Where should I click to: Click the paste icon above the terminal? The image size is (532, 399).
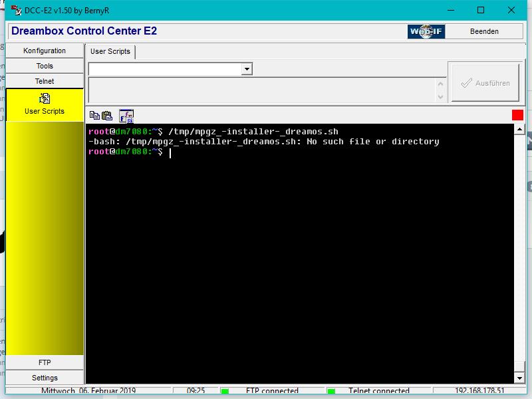point(106,116)
